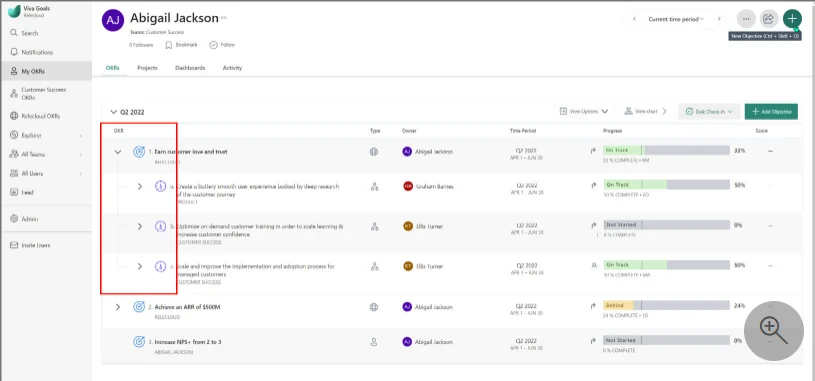Expand the All Teams submenu arrow

click(x=81, y=155)
